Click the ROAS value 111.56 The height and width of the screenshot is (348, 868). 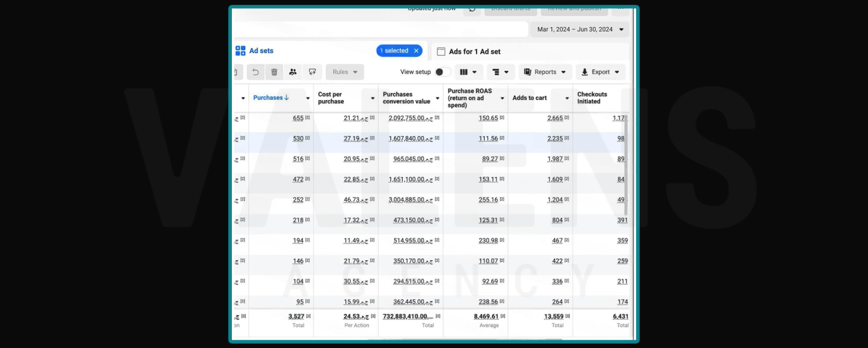pyautogui.click(x=488, y=139)
